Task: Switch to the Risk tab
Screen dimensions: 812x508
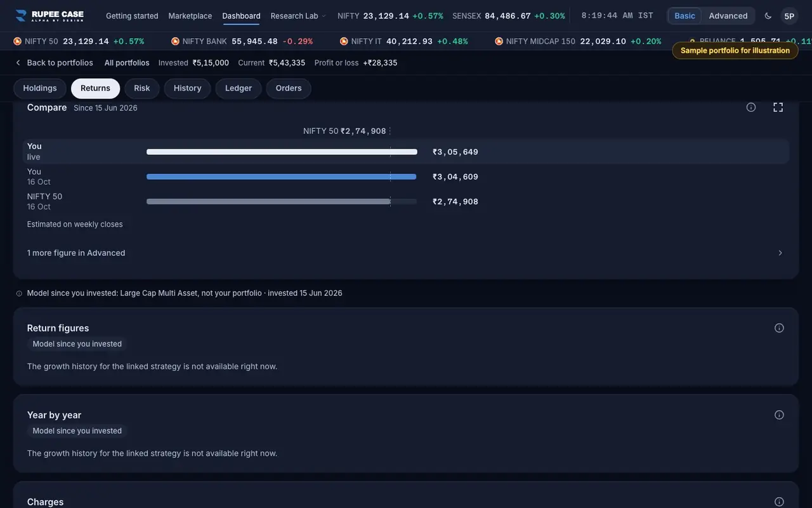Action: pos(142,88)
